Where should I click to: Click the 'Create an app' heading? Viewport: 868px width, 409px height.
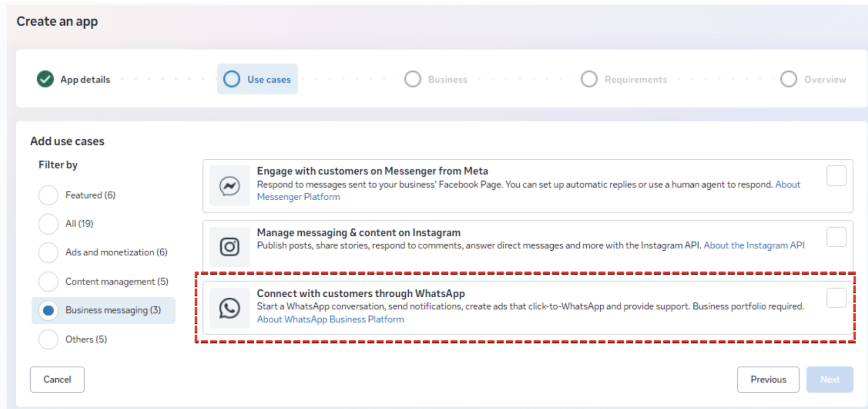tap(57, 21)
